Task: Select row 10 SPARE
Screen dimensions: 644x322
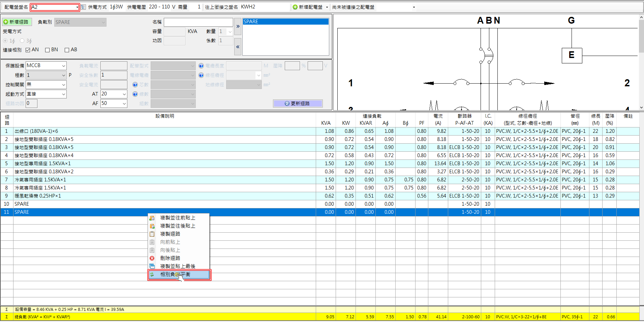Action: [x=319, y=204]
